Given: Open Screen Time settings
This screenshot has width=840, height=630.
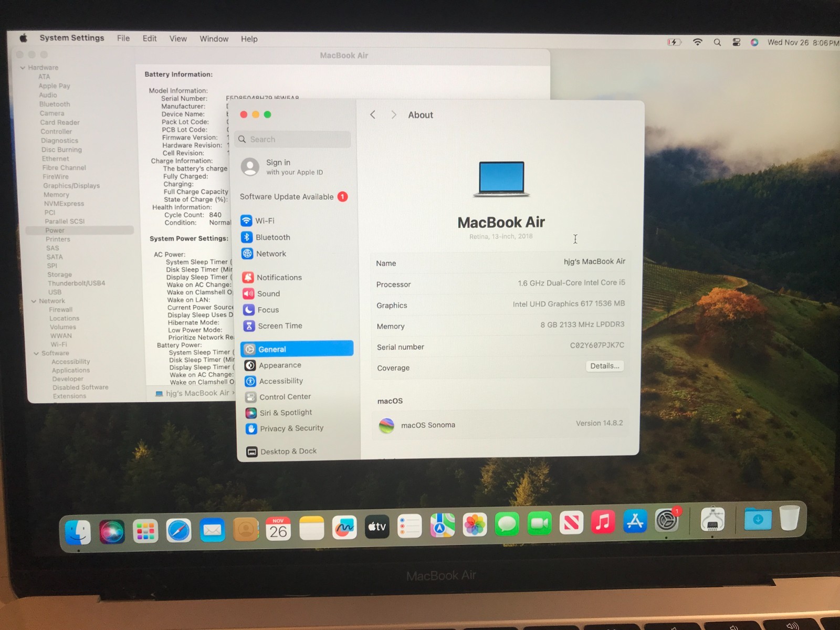Looking at the screenshot, I should coord(279,325).
